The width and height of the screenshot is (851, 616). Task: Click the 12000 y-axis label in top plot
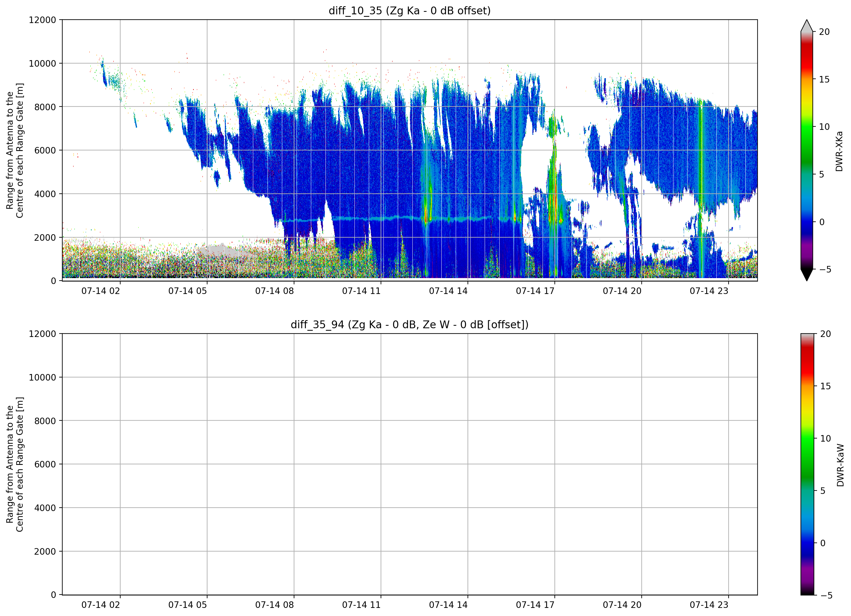click(x=42, y=20)
